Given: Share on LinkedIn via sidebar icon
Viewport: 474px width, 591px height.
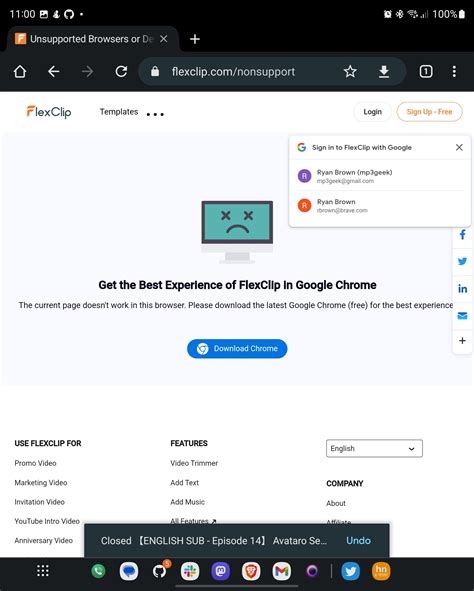Looking at the screenshot, I should tap(462, 289).
